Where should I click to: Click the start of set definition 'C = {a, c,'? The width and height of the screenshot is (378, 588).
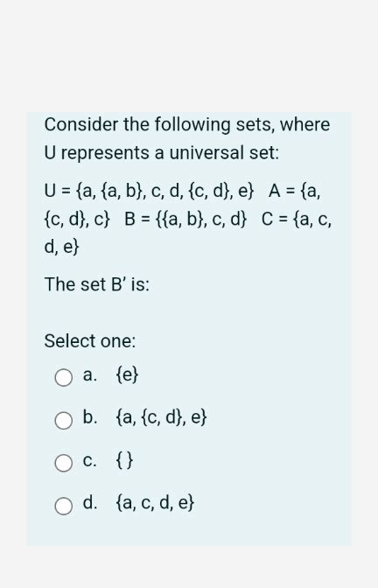[297, 220]
